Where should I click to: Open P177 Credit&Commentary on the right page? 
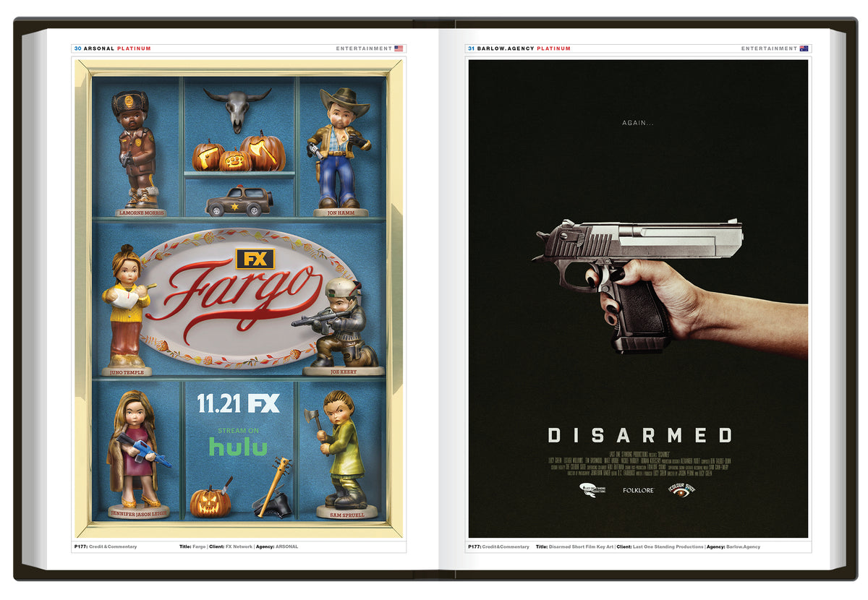click(x=498, y=547)
